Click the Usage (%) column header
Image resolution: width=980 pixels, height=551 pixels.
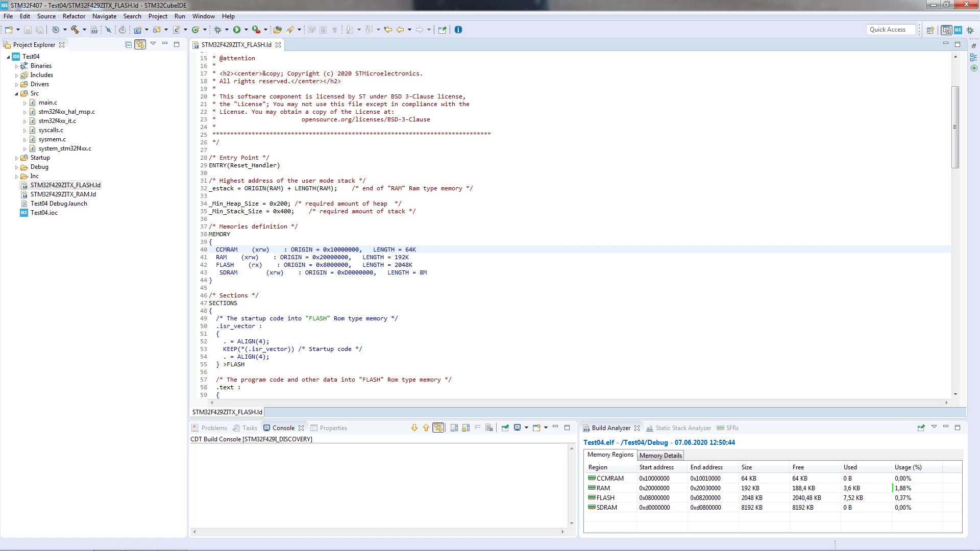(x=917, y=467)
